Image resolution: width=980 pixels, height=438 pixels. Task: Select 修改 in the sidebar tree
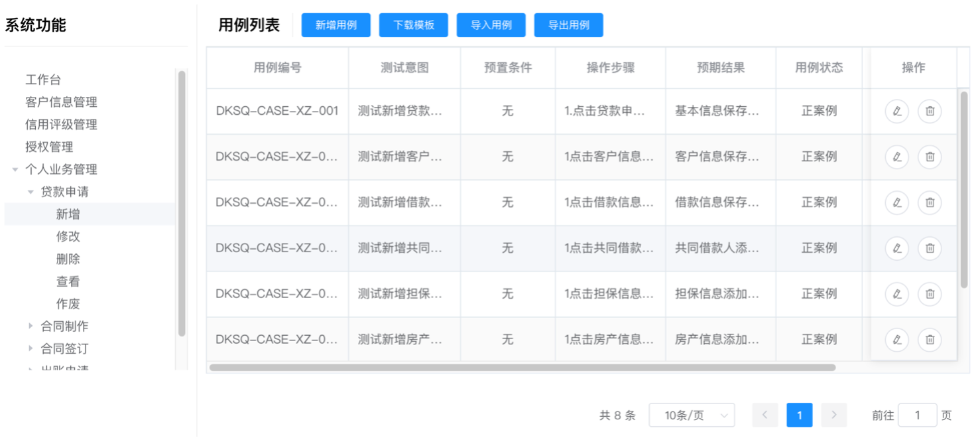point(68,237)
